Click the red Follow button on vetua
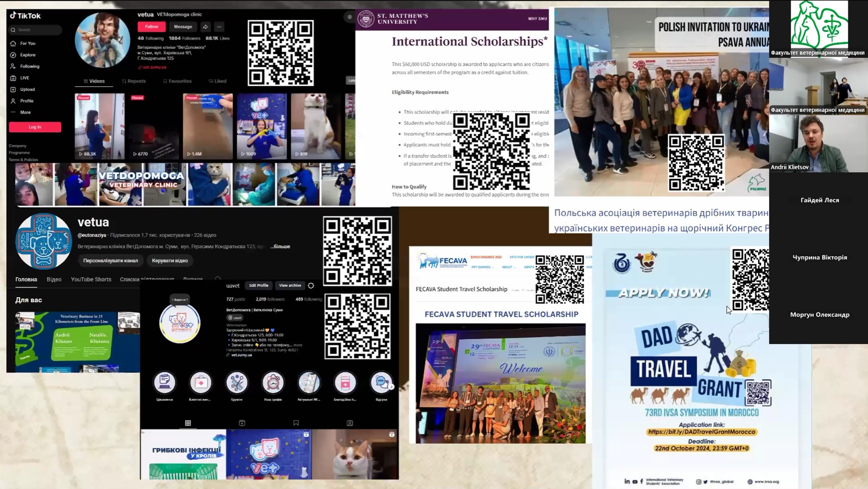Image resolution: width=868 pixels, height=489 pixels. (152, 26)
